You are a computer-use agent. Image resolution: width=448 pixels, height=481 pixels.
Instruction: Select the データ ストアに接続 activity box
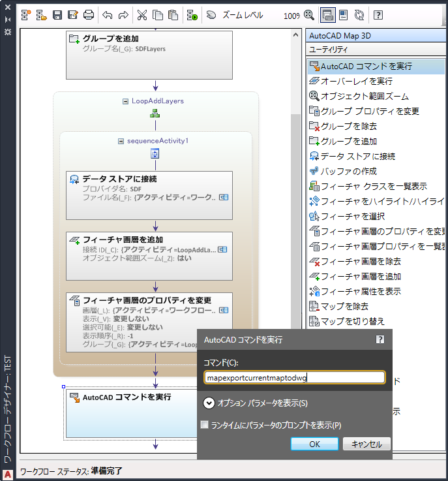(x=149, y=195)
